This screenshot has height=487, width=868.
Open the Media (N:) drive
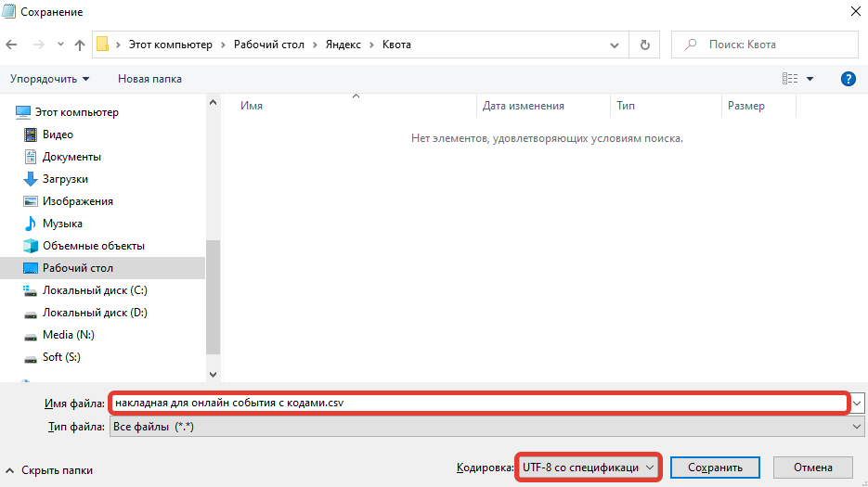pyautogui.click(x=68, y=335)
